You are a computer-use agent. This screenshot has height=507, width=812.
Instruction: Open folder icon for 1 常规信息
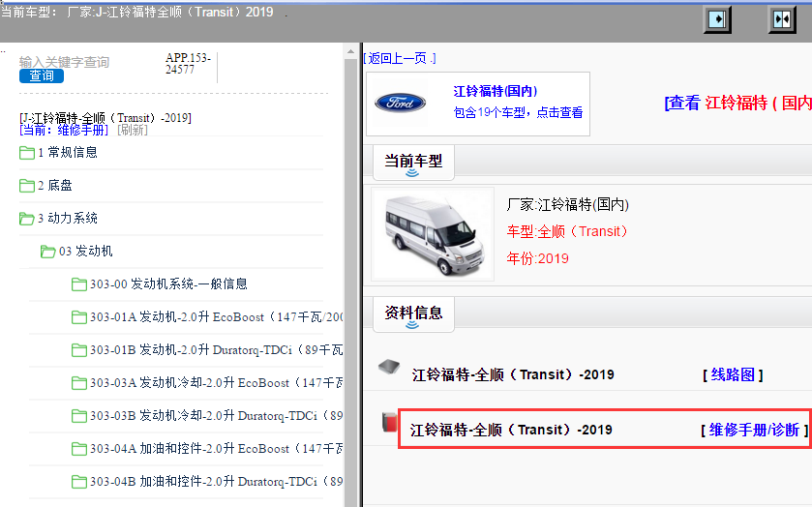point(27,153)
